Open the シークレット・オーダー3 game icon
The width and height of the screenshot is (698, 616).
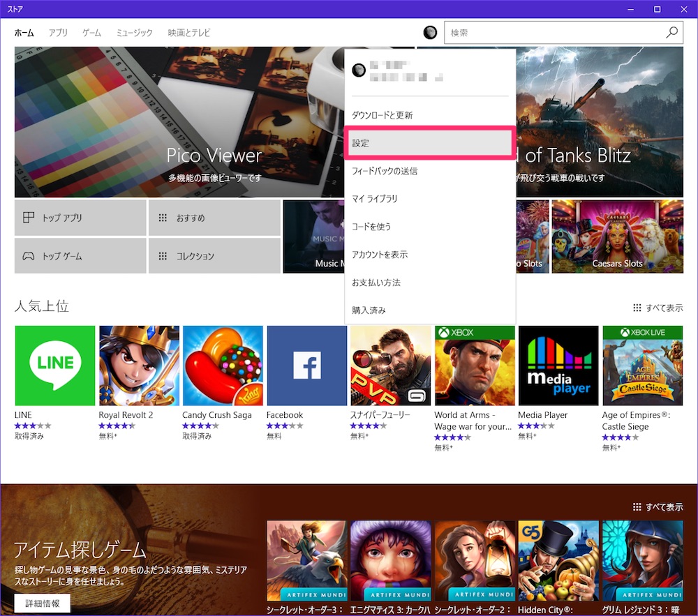306,561
